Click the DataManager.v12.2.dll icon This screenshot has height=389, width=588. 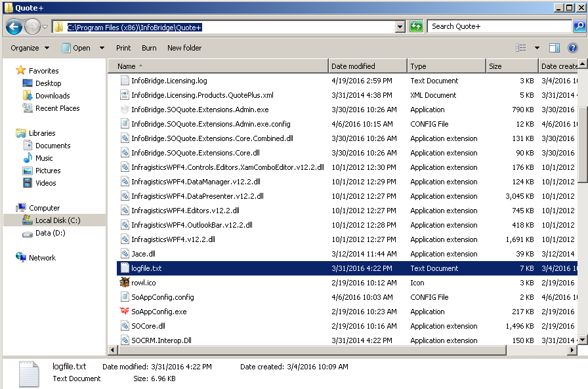click(125, 182)
